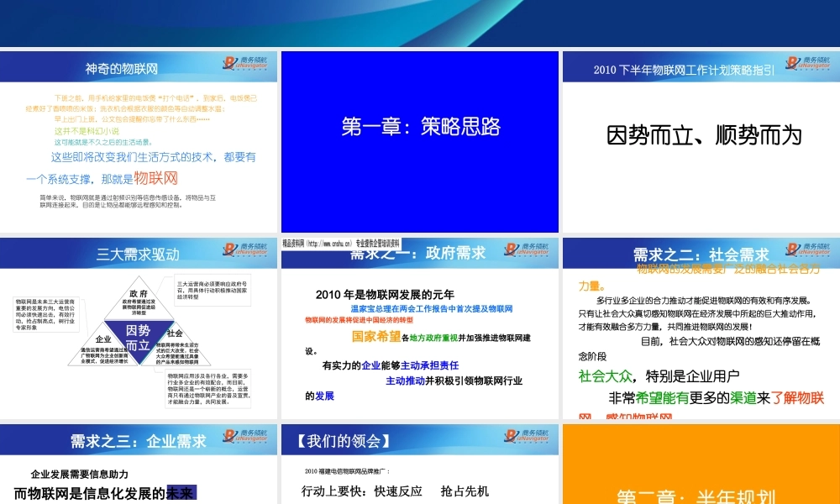Click the text box starting 物联网是未来三大运营商
840x504 pixels.
(x=46, y=314)
